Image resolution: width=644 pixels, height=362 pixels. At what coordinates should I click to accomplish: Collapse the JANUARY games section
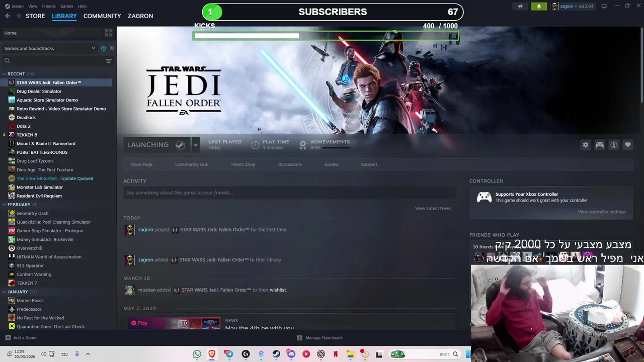click(x=4, y=292)
